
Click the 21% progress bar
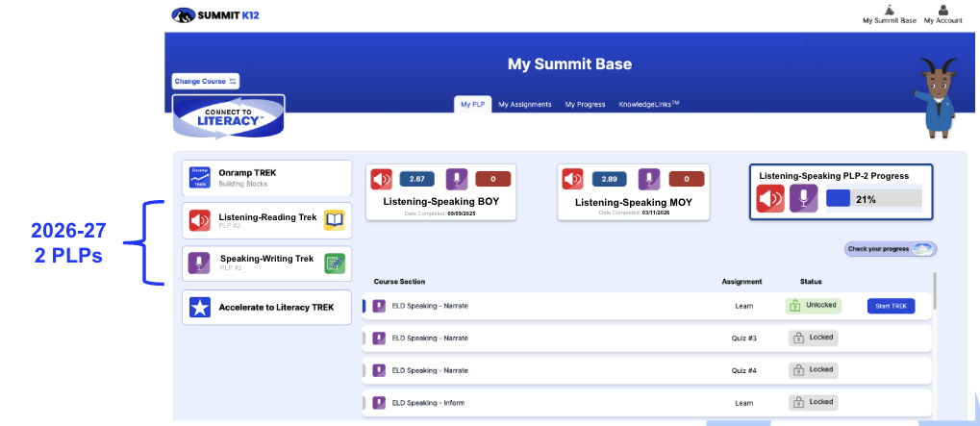pos(874,199)
